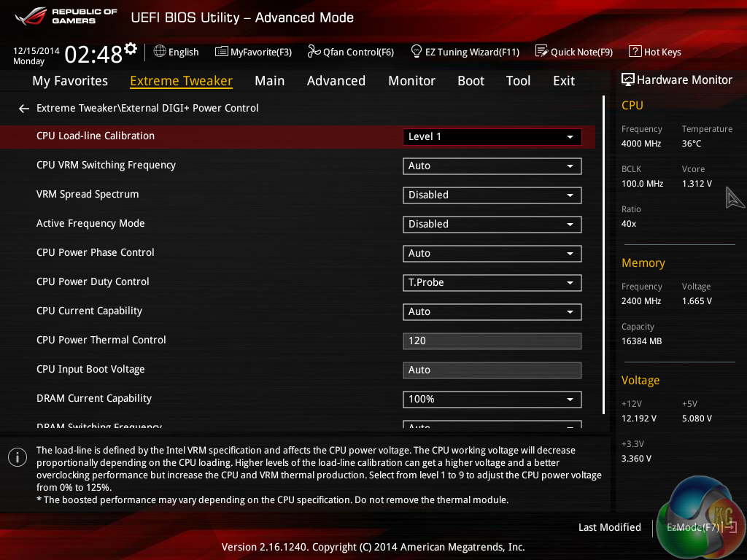The height and width of the screenshot is (560, 747).
Task: Open the Tool tab
Action: click(x=518, y=81)
